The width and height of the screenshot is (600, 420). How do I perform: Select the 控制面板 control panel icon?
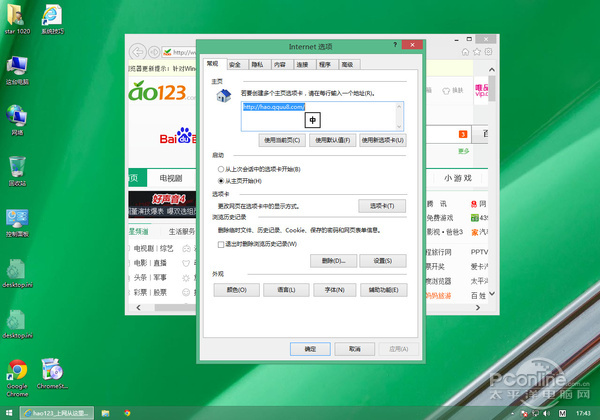point(17,223)
